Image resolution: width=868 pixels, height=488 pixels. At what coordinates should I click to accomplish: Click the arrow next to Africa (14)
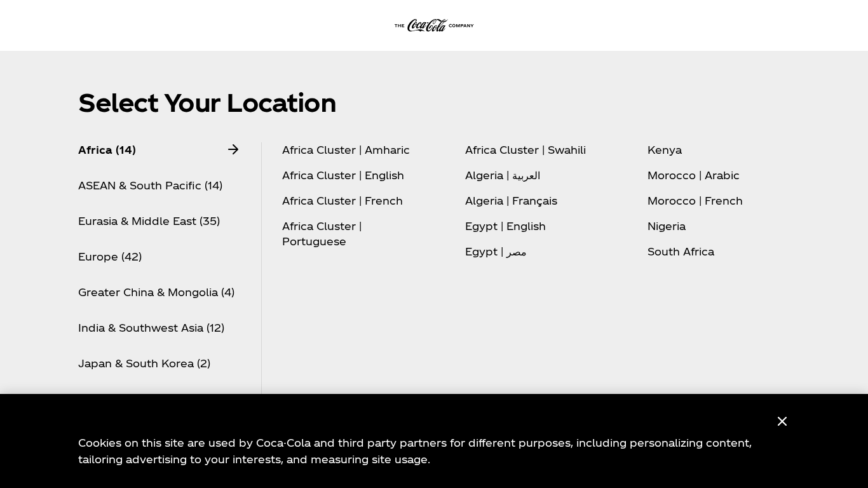pyautogui.click(x=233, y=150)
